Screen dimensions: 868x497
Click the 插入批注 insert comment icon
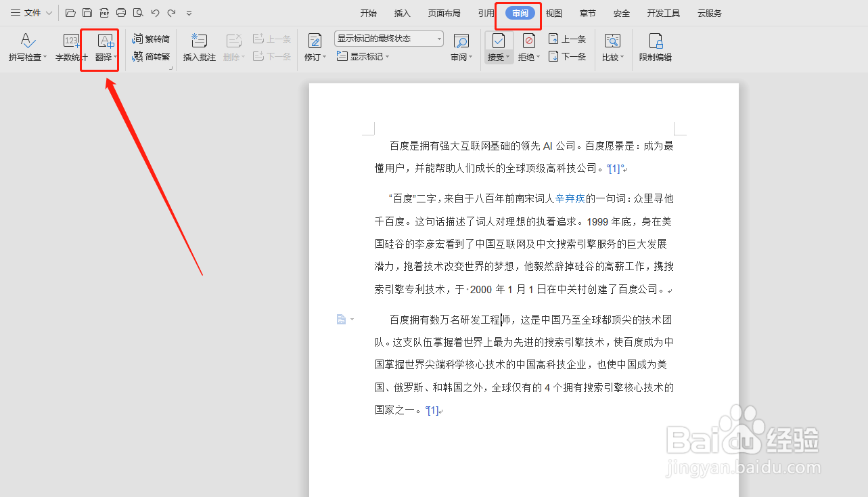200,41
